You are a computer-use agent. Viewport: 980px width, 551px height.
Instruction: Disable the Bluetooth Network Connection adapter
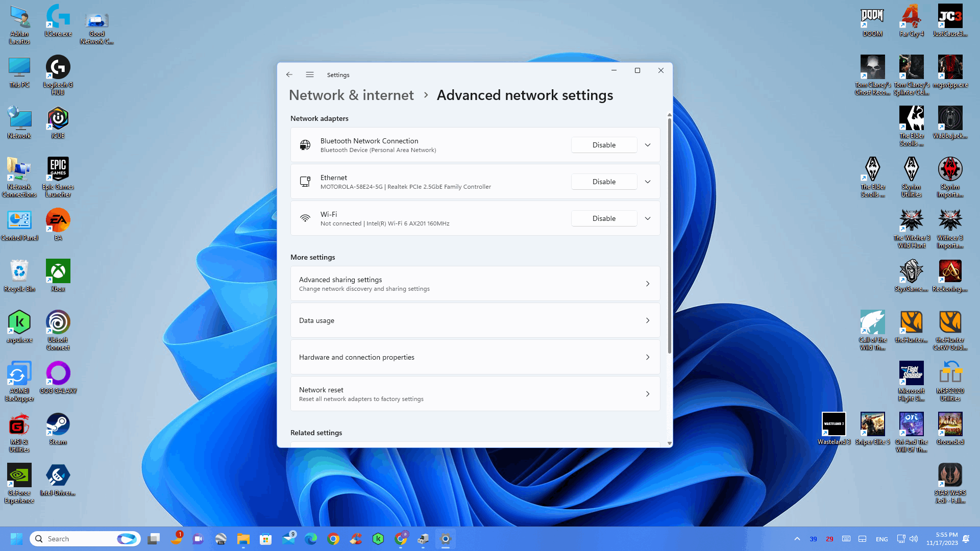click(604, 145)
